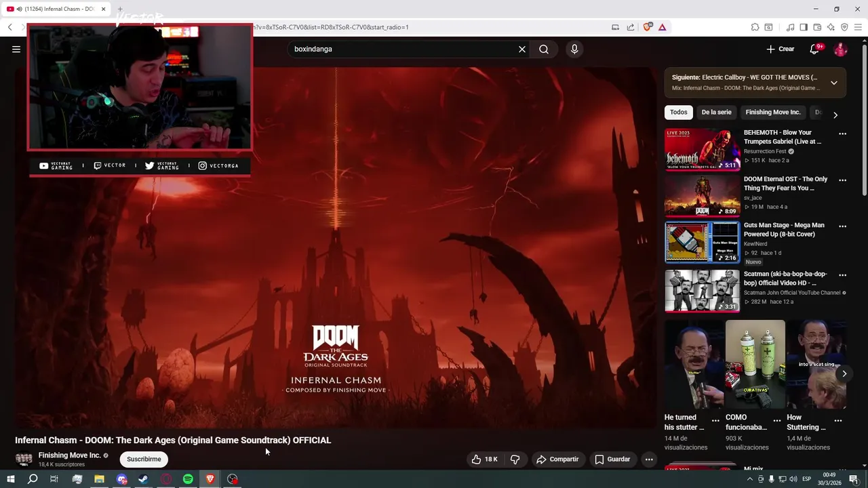This screenshot has width=868, height=488.
Task: Clear the search box with the X
Action: click(x=522, y=49)
